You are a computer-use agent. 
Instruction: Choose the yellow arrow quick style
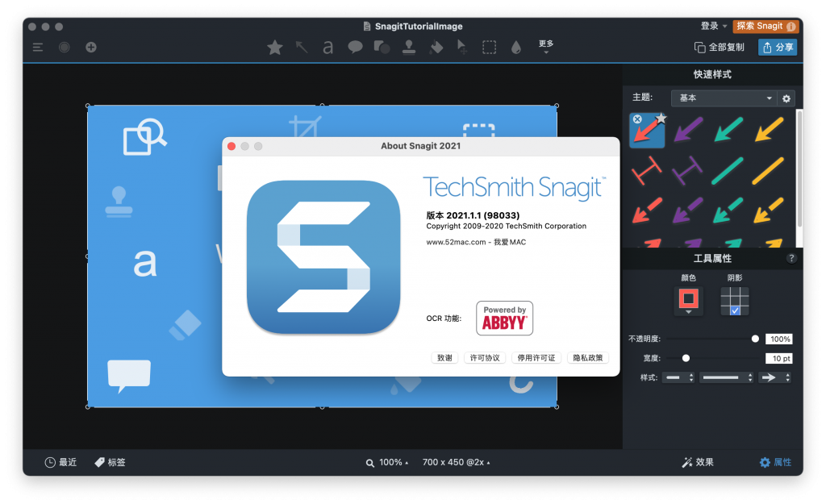pyautogui.click(x=769, y=130)
